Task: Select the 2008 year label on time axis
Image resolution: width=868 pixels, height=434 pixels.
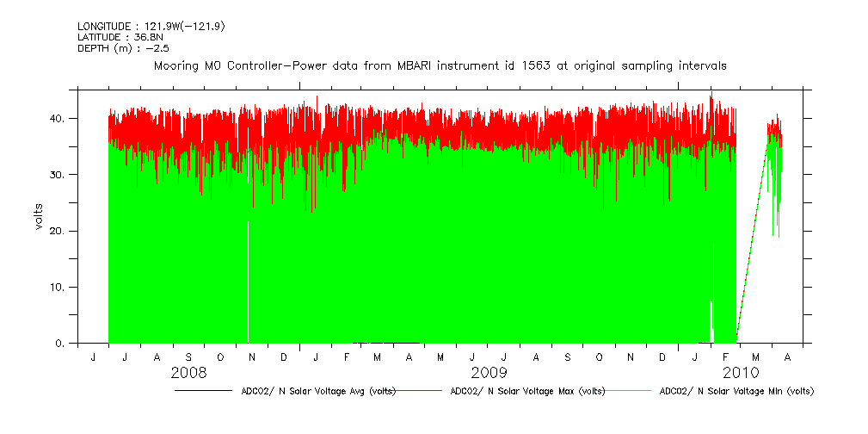Action: pos(188,374)
